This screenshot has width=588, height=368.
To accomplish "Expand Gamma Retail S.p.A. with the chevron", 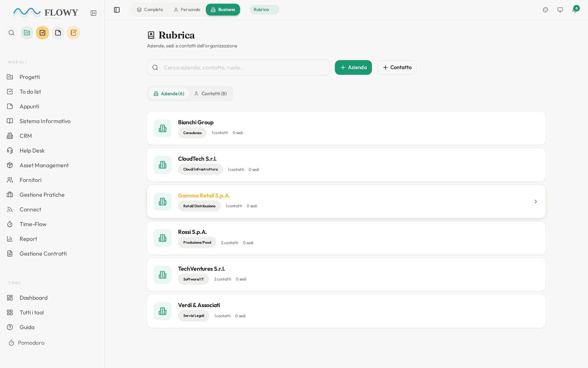I will coord(536,202).
